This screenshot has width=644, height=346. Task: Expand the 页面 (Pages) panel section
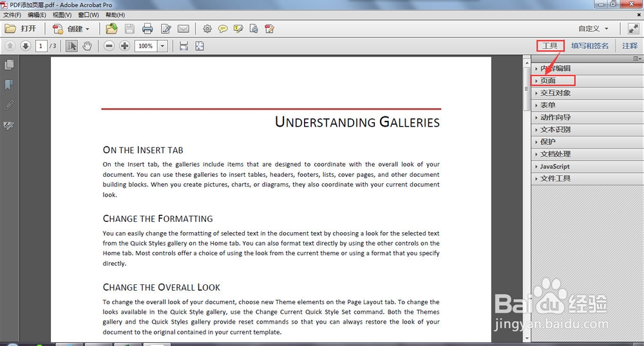(587, 81)
